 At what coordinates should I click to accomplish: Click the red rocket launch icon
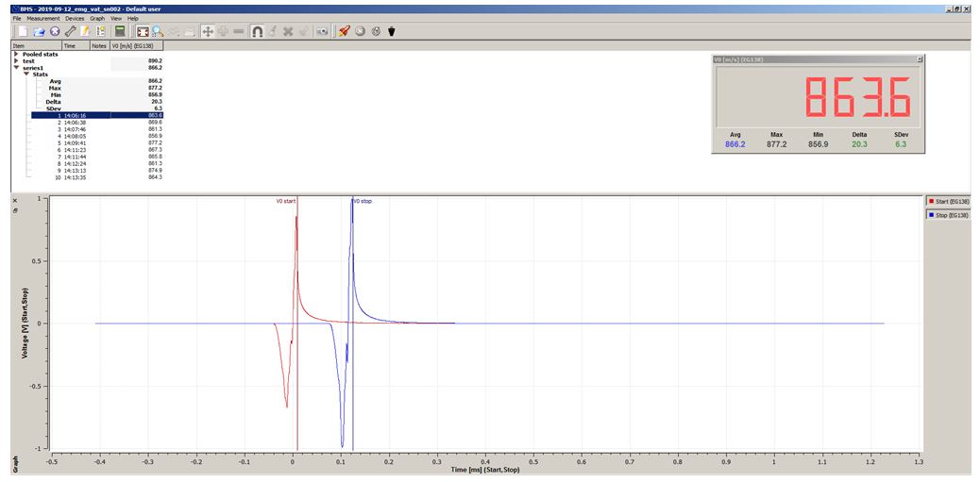(x=345, y=31)
